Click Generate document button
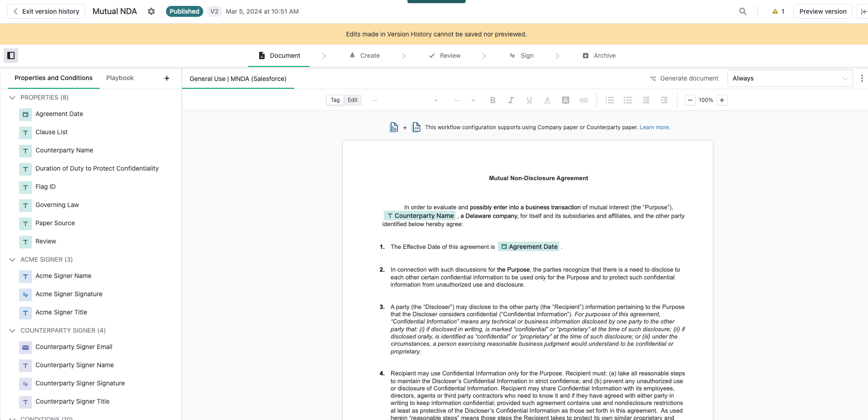 click(684, 78)
